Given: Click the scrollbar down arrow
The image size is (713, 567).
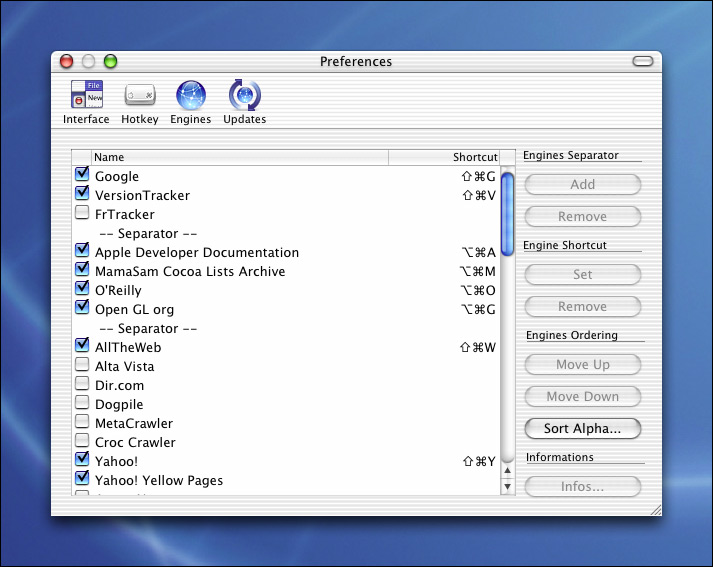Looking at the screenshot, I should click(x=507, y=487).
